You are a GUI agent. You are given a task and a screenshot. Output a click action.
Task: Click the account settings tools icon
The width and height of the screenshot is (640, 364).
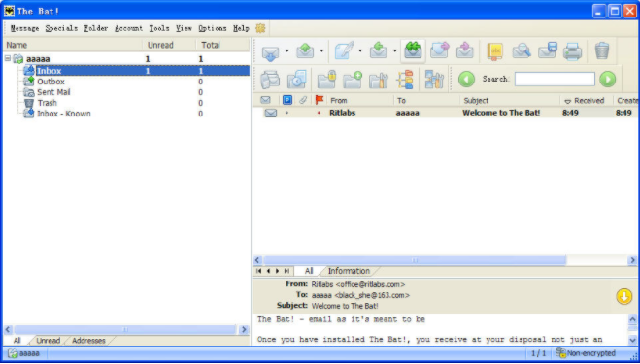coord(434,80)
